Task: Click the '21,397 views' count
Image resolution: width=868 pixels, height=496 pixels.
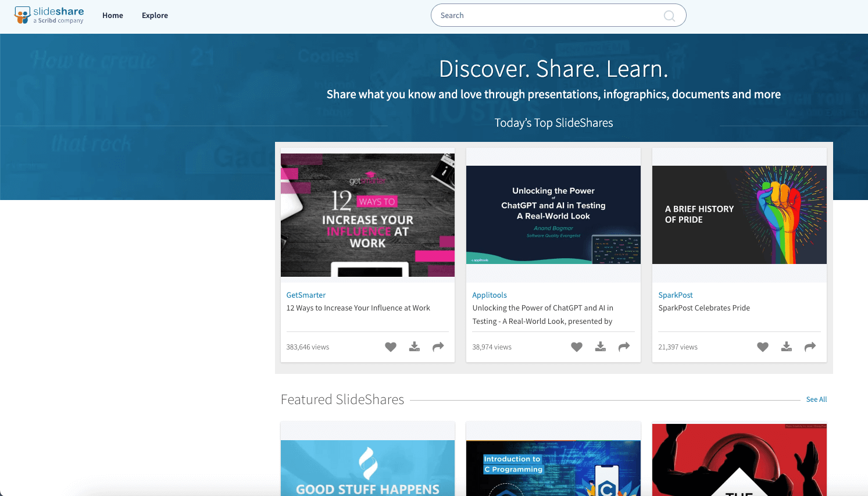Action: [678, 347]
